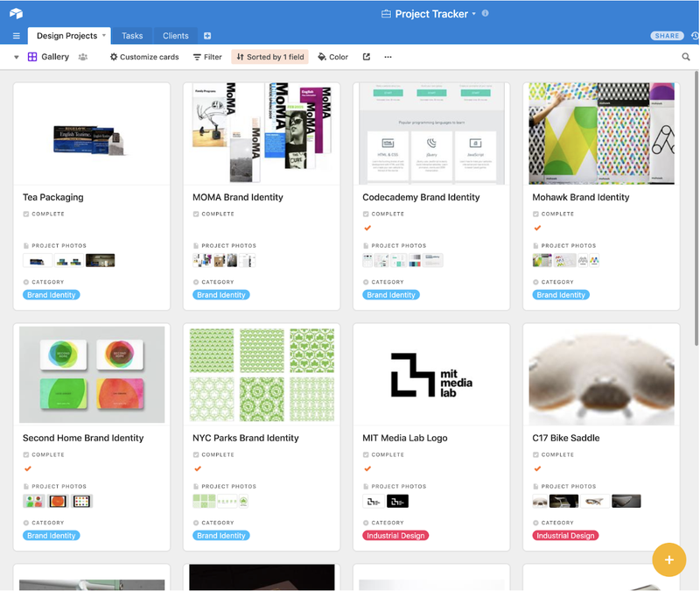The width and height of the screenshot is (700, 591).
Task: Click Industrial Design tag on MIT Media Lab Logo
Action: (395, 535)
